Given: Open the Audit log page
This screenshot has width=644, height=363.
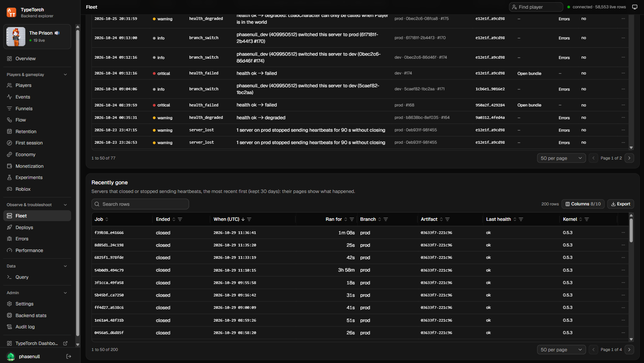Looking at the screenshot, I should pyautogui.click(x=37, y=327).
